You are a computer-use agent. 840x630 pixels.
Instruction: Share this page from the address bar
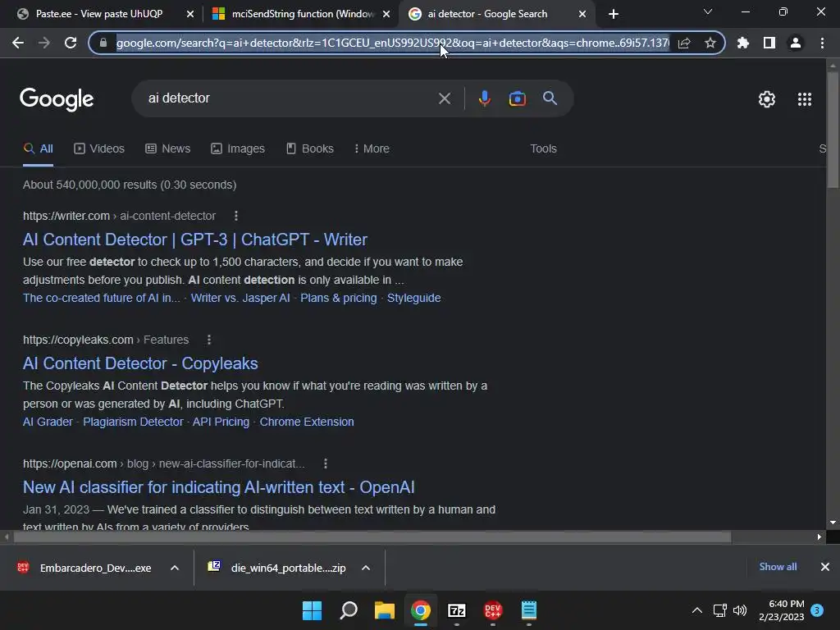pyautogui.click(x=684, y=43)
